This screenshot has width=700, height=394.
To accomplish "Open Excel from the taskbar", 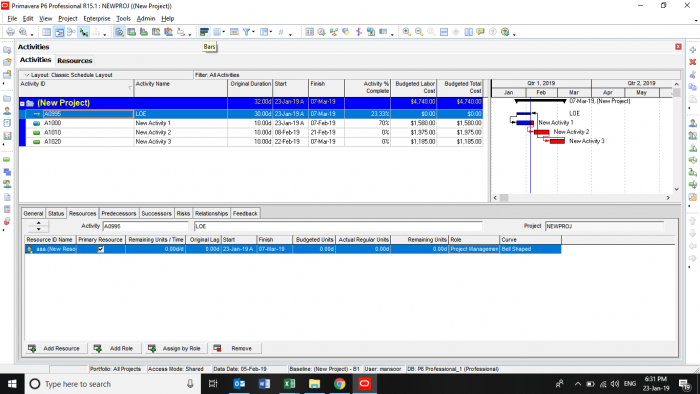I will tap(289, 384).
